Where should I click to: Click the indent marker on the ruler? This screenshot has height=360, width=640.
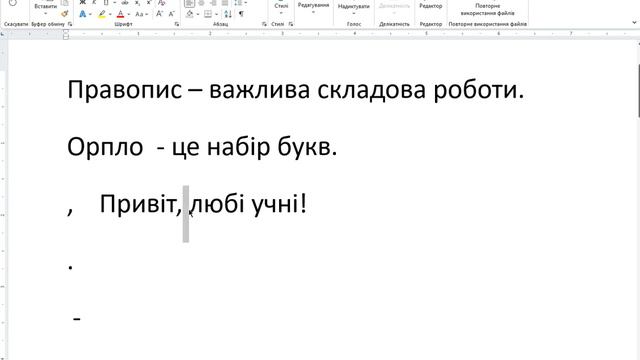pyautogui.click(x=66, y=35)
